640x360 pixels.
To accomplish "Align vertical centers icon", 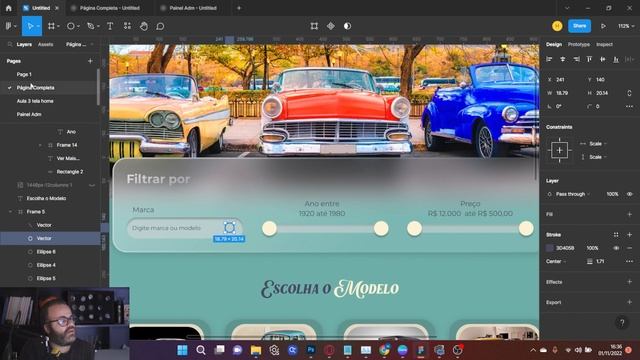I will pyautogui.click(x=602, y=59).
